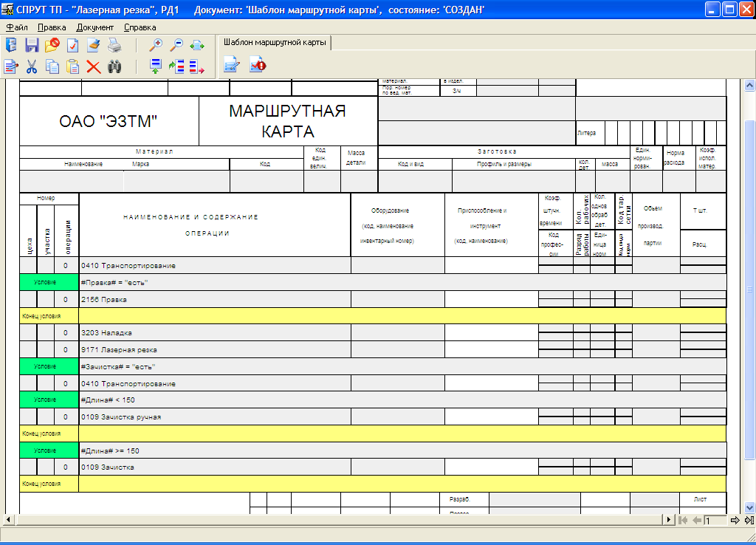Click the lines icon with the curved green arrow
The width and height of the screenshot is (756, 545).
(x=176, y=66)
